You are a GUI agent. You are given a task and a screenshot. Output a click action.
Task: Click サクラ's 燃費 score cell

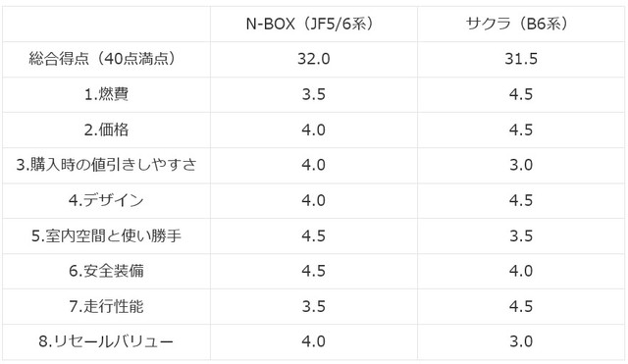pos(521,94)
